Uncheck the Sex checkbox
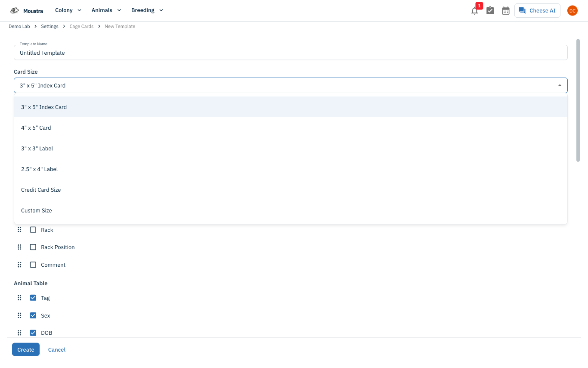The width and height of the screenshot is (588, 368). 33,315
